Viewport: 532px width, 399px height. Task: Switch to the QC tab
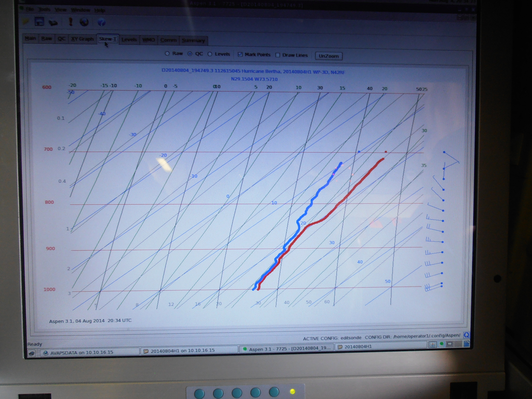point(61,39)
